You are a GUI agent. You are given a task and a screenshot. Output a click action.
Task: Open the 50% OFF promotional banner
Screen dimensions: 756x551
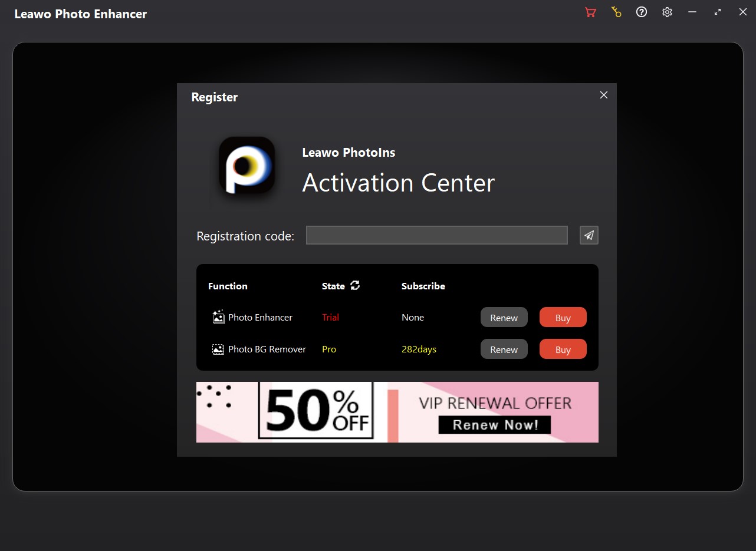click(x=315, y=411)
